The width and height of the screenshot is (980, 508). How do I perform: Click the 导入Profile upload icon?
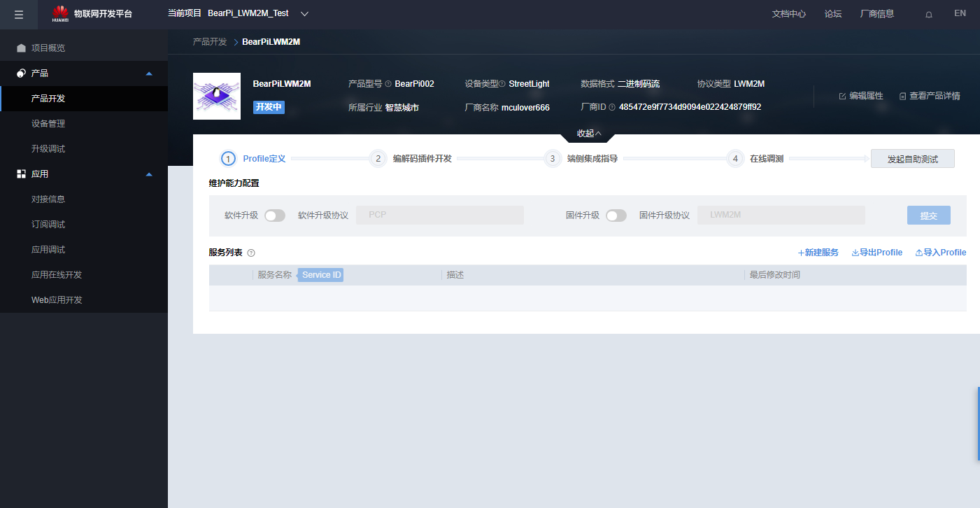(919, 253)
